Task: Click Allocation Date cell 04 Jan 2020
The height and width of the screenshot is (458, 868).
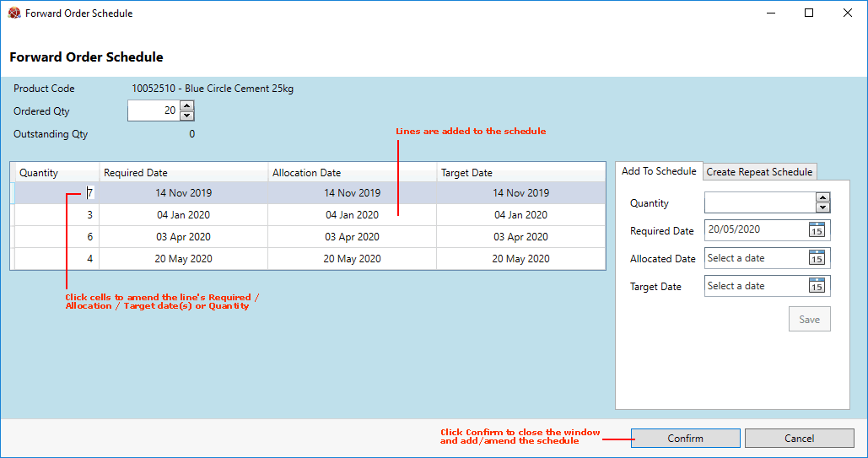Action: [352, 215]
